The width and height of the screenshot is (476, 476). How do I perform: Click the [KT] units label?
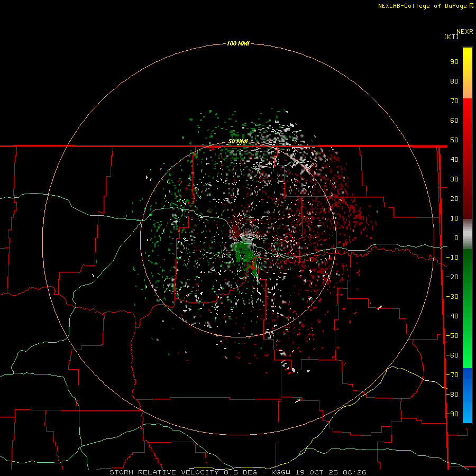click(452, 36)
